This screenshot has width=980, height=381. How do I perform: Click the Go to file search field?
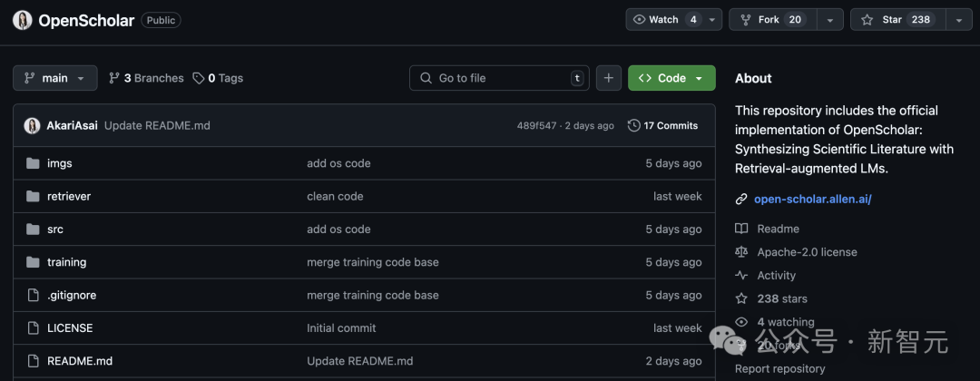(x=499, y=78)
